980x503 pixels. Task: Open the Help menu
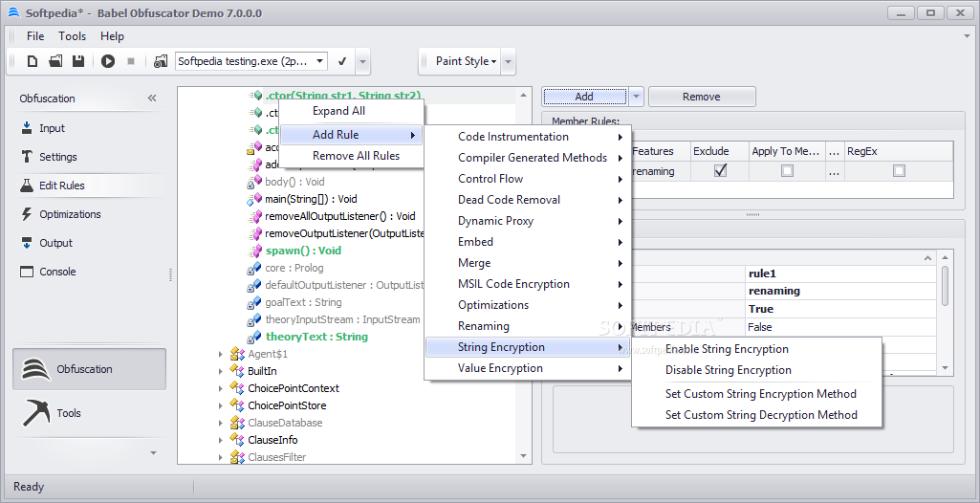[x=113, y=36]
